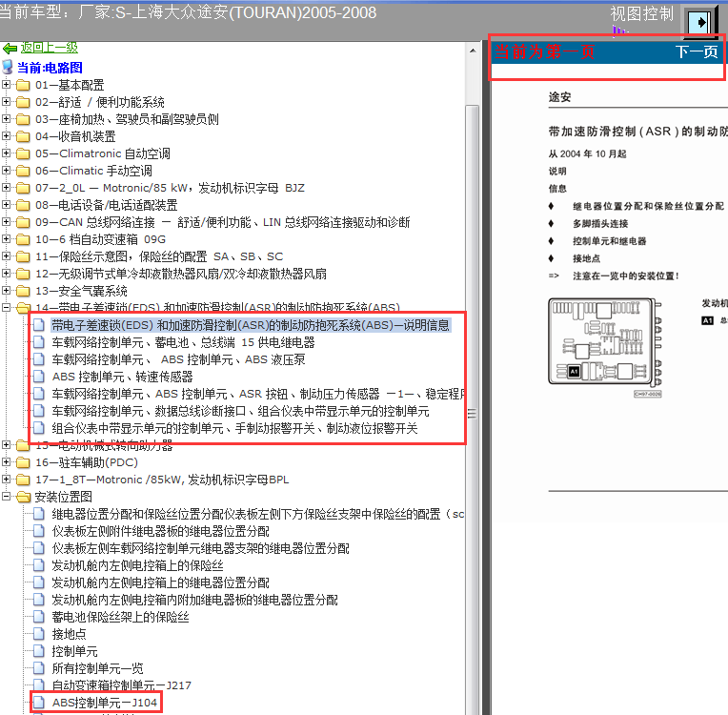The height and width of the screenshot is (715, 728).
Task: Expand folder 13—安全气囊系统
Action: tap(6, 291)
